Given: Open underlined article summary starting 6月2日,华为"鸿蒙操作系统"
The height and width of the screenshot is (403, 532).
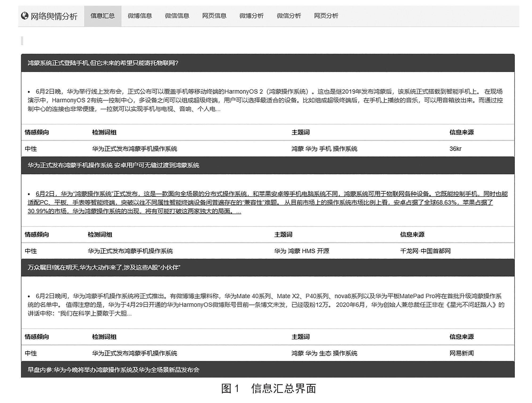Looking at the screenshot, I should tap(266, 203).
